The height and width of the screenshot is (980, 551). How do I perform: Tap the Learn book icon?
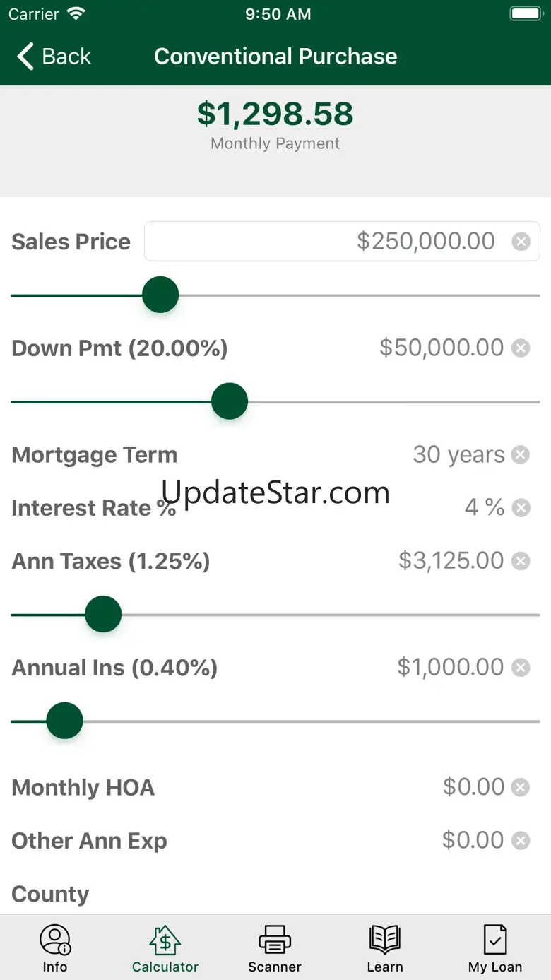385,940
